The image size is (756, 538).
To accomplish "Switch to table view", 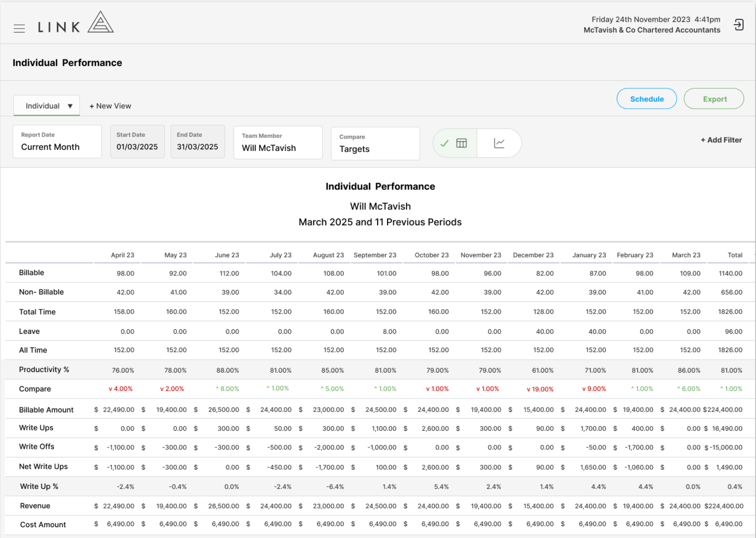I will [455, 143].
